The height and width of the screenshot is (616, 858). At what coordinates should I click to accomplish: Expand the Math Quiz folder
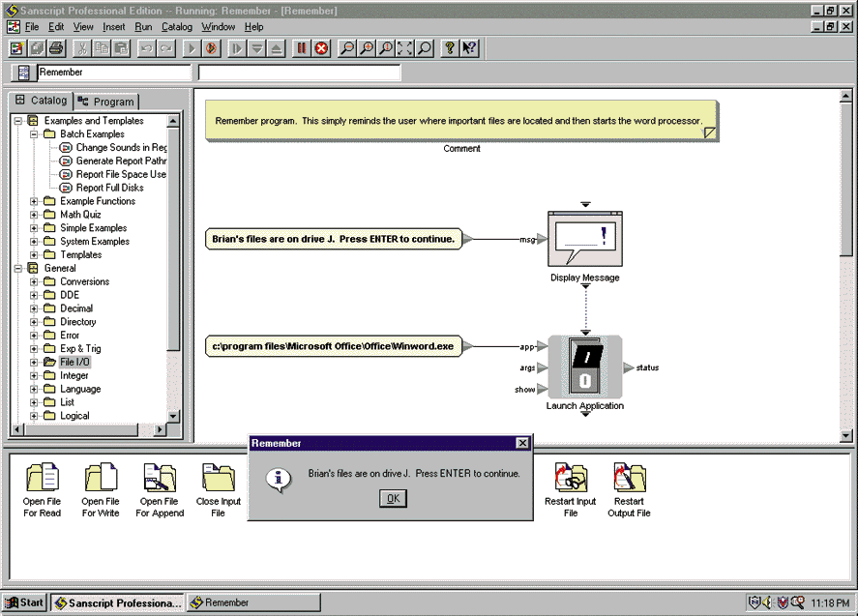point(35,215)
